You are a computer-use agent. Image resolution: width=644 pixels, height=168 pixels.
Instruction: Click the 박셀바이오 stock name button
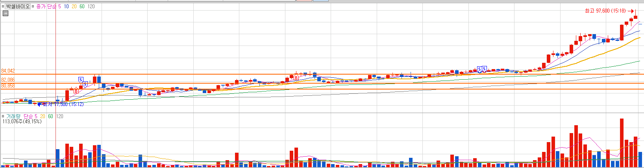pyautogui.click(x=18, y=7)
